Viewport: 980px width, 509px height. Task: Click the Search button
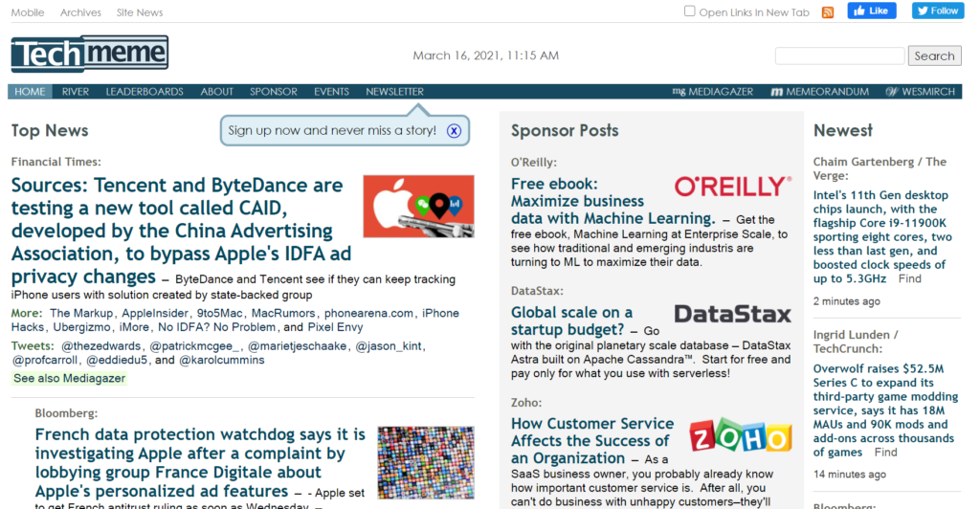click(x=934, y=55)
